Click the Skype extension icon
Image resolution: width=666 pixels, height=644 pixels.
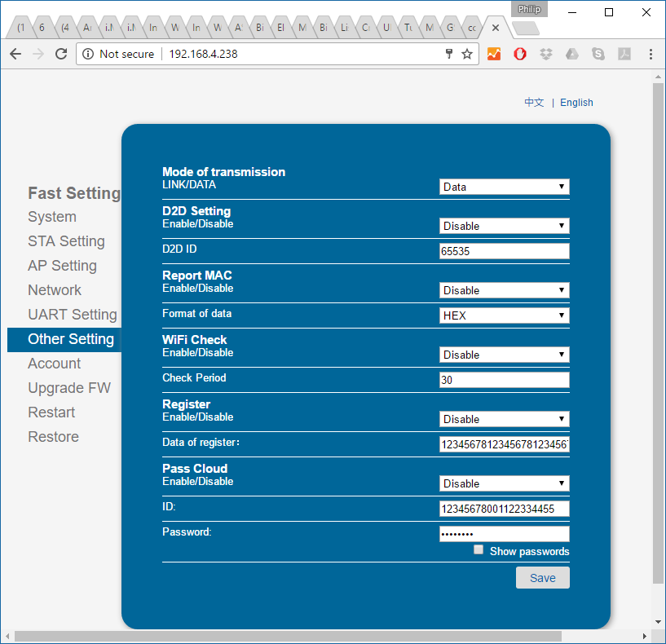[x=598, y=54]
